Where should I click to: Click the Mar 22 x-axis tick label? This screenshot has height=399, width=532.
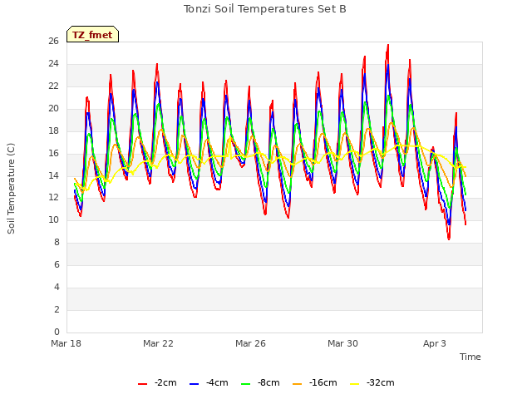coord(158,343)
